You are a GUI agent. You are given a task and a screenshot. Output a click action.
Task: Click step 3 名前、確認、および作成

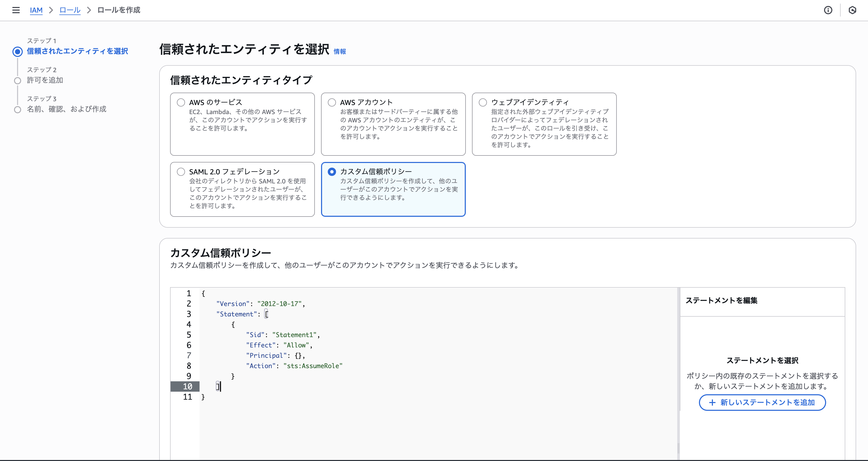(66, 109)
